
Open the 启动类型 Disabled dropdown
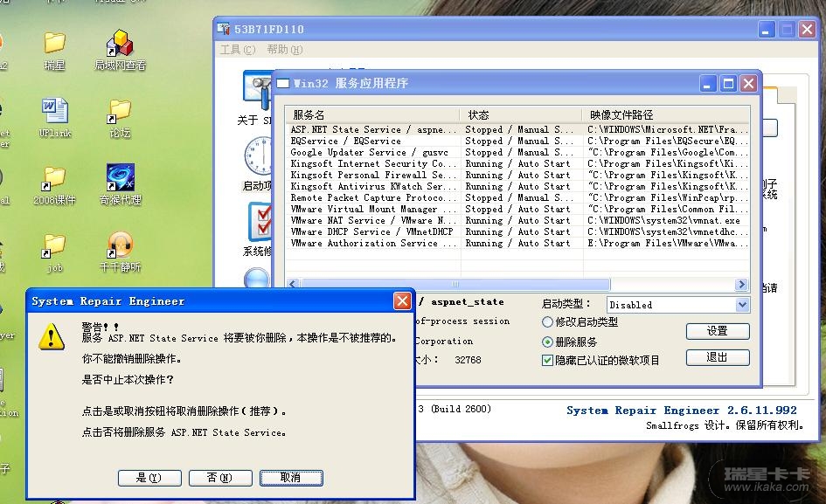pyautogui.click(x=742, y=304)
